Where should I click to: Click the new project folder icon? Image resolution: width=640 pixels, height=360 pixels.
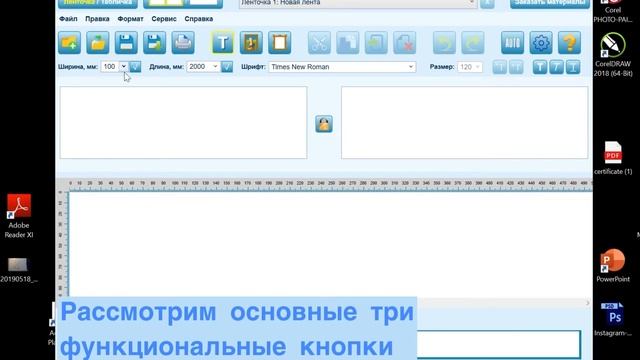tap(69, 42)
